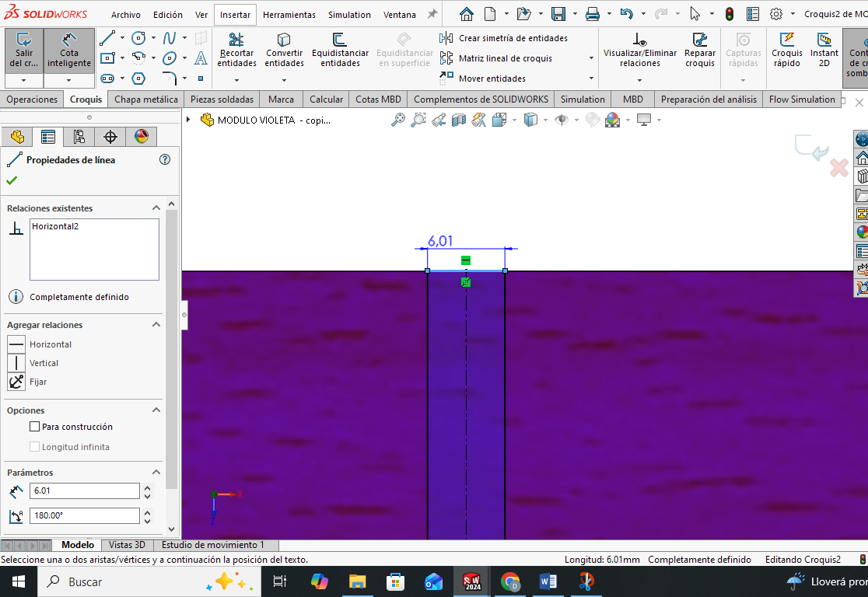Select the Circle sketch tool

tap(138, 38)
